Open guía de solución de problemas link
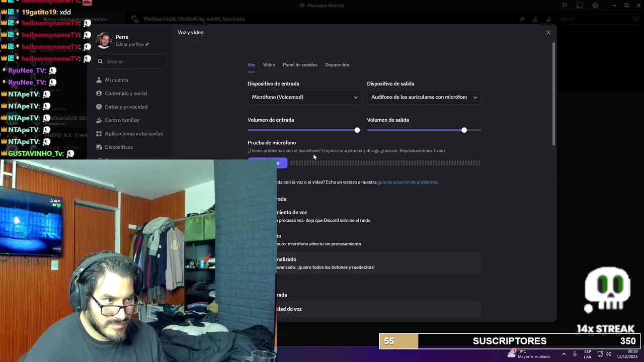The height and width of the screenshot is (362, 644). tap(408, 182)
